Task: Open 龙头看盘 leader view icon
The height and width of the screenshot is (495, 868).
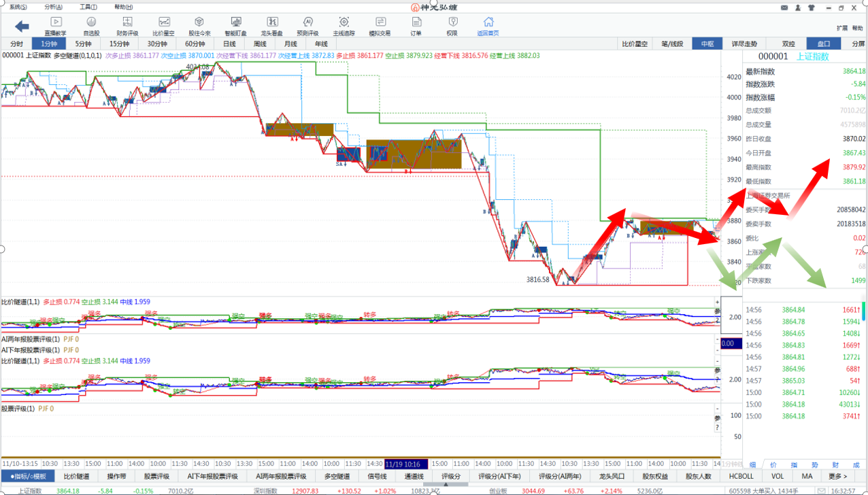Action: click(271, 26)
